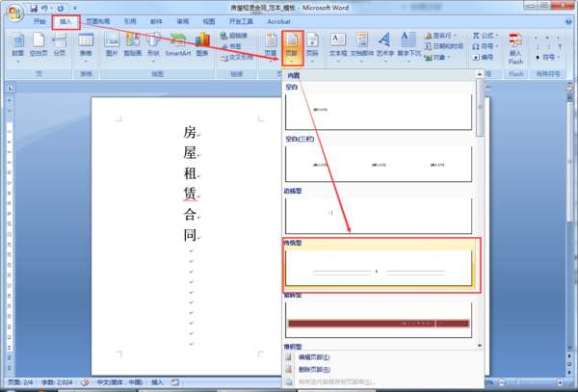578x392 pixels.
Task: Switch to the 开发工具 tab
Action: pos(242,22)
